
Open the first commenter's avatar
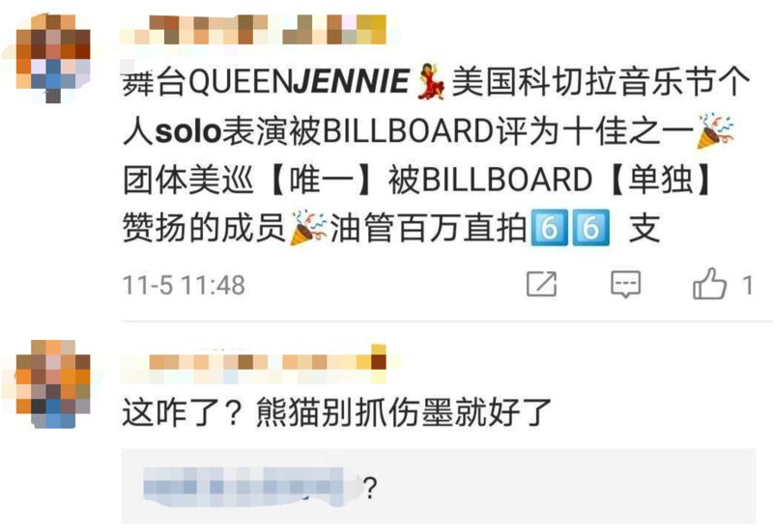click(x=53, y=58)
